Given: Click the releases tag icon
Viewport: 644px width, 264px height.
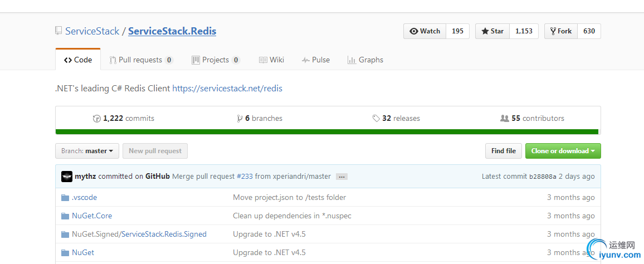Looking at the screenshot, I should tap(376, 118).
